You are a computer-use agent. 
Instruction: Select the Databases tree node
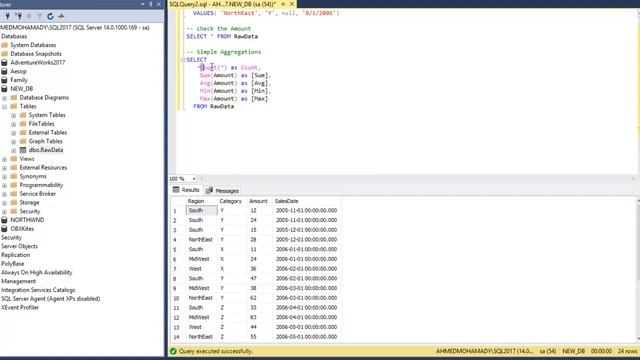[x=14, y=36]
